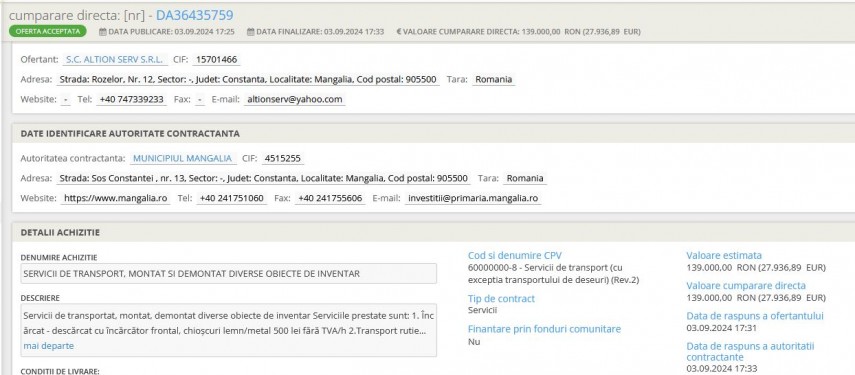Image resolution: width=855 pixels, height=375 pixels.
Task: Expand the description with 'mai departe'
Action: [49, 346]
